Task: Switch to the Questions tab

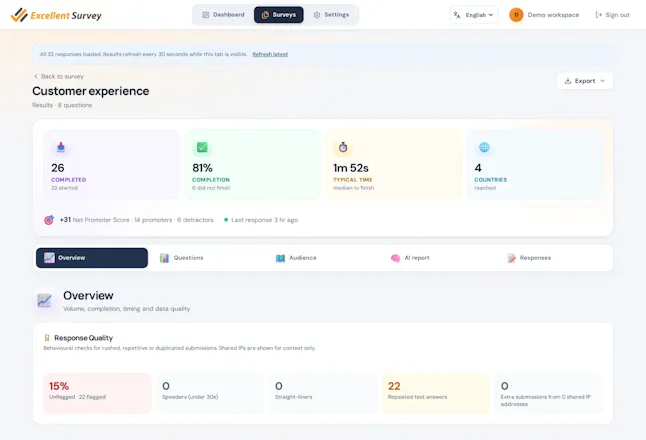Action: (x=208, y=258)
